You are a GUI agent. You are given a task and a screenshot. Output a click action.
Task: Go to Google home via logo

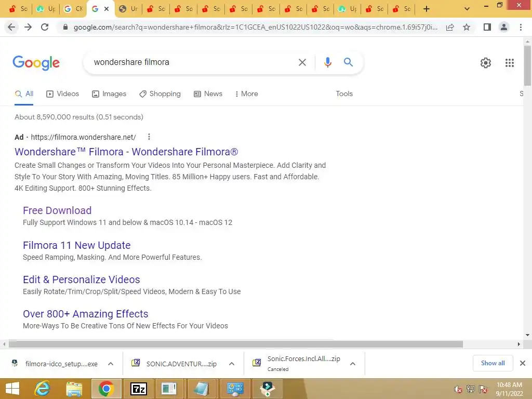(36, 63)
